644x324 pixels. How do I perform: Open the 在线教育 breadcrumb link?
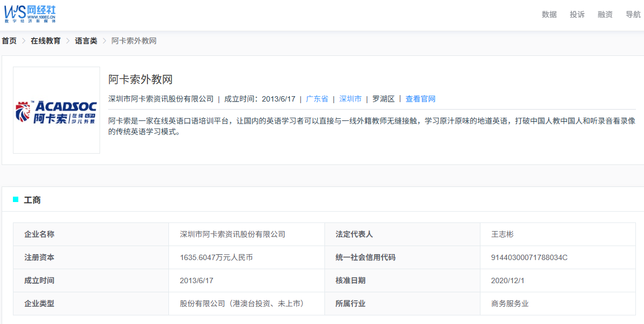(x=46, y=41)
